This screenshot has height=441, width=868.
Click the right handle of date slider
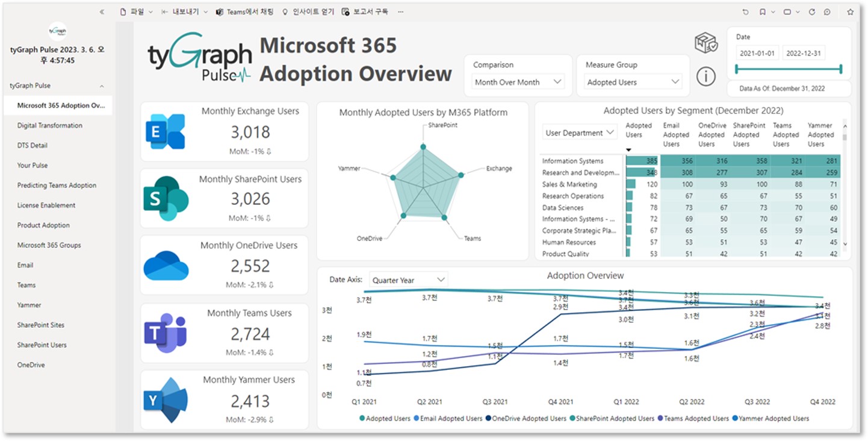[x=841, y=69]
